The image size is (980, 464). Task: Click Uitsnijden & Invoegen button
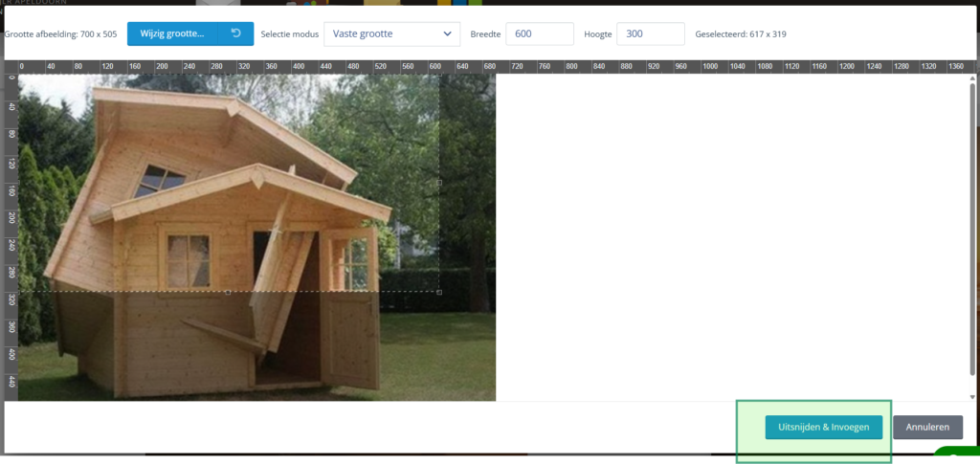tap(824, 427)
